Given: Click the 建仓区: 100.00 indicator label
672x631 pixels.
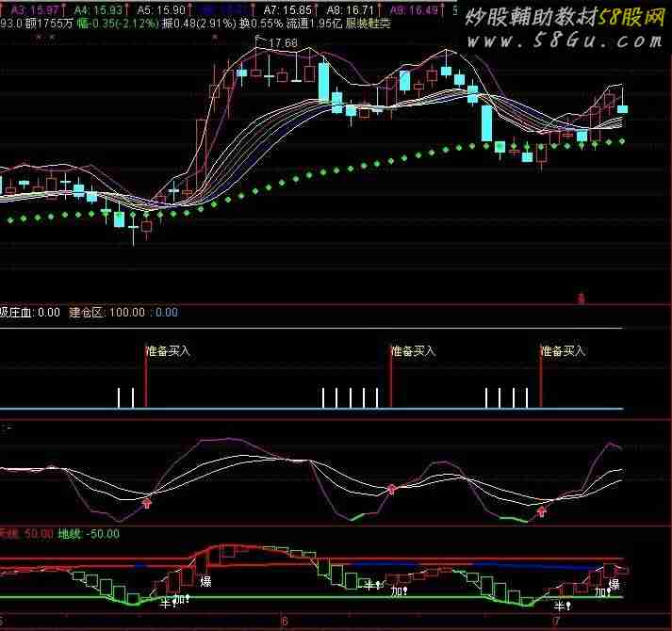Looking at the screenshot, I should [x=107, y=313].
